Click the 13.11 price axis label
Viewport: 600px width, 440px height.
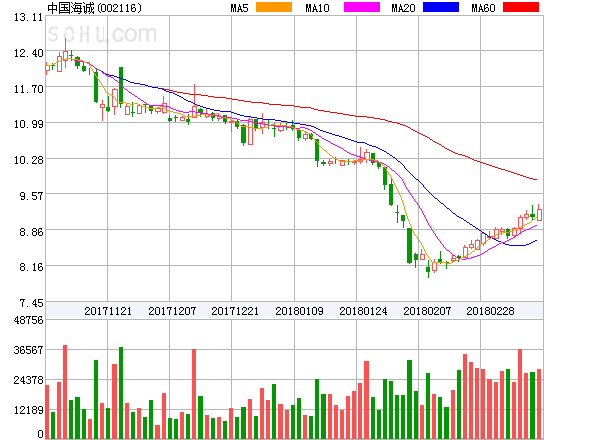coord(28,17)
